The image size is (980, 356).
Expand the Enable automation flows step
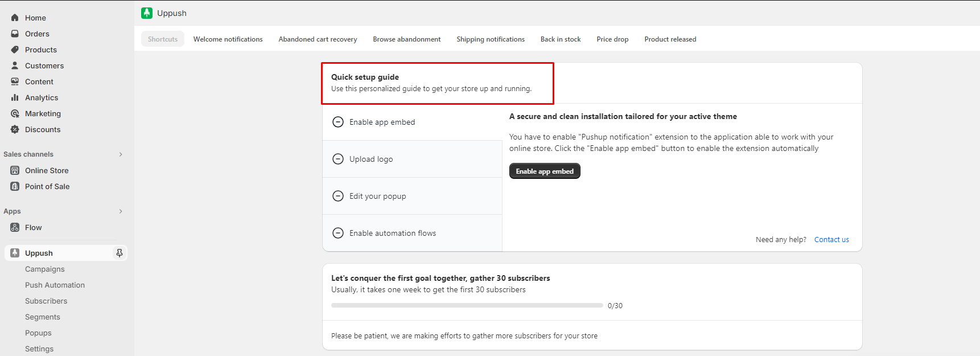(393, 233)
